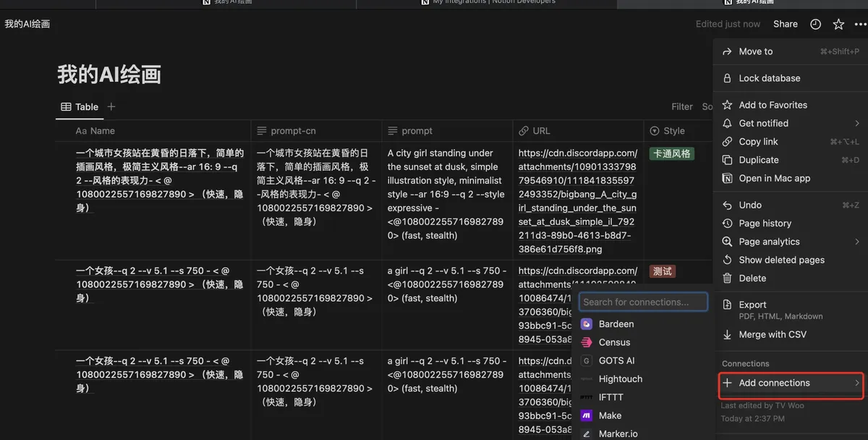The width and height of the screenshot is (868, 440).
Task: Select the Make connection
Action: [x=610, y=415]
